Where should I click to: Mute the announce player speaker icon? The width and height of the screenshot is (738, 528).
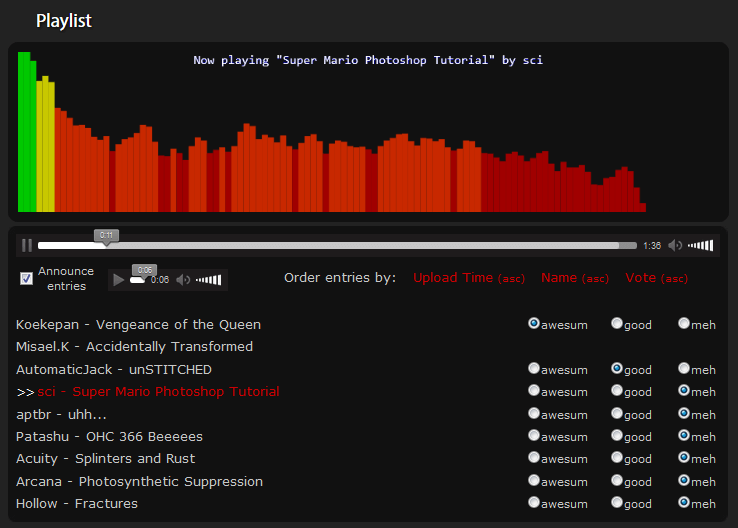(183, 280)
